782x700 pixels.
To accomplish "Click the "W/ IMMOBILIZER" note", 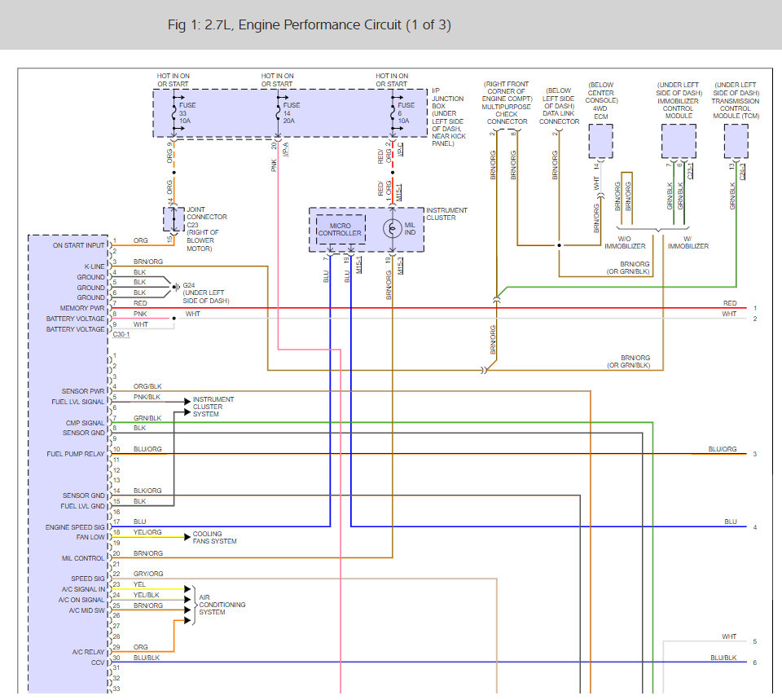I will 688,243.
